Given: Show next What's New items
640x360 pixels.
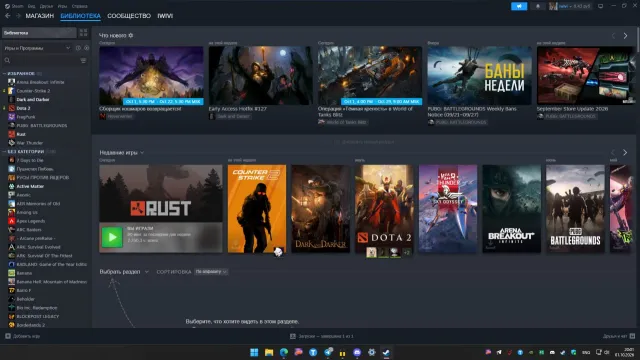Looking at the screenshot, I should 625,36.
